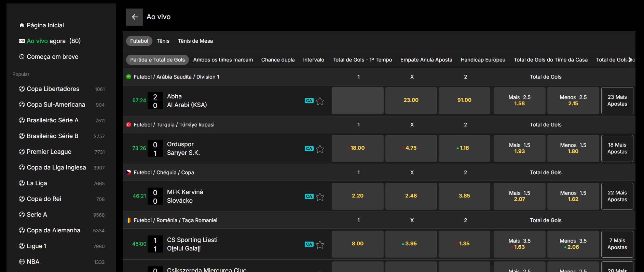Favorite the Abha vs Al Arabi match
Image resolution: width=644 pixels, height=272 pixels.
click(x=320, y=101)
